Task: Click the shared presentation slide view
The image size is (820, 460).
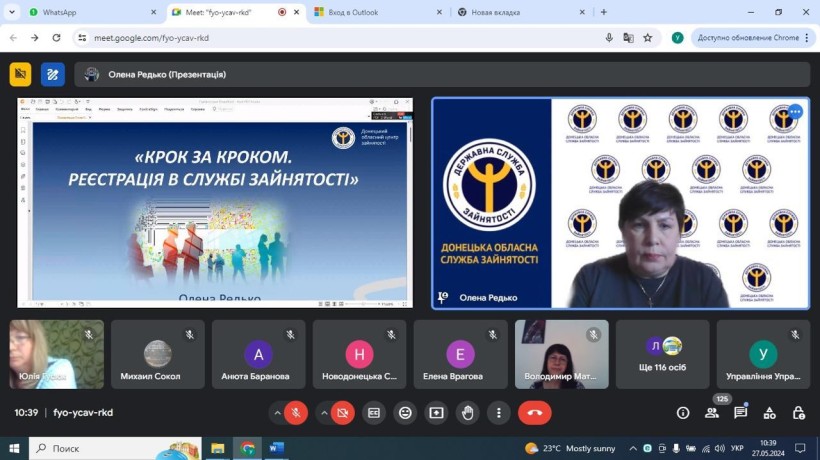Action: click(x=215, y=203)
